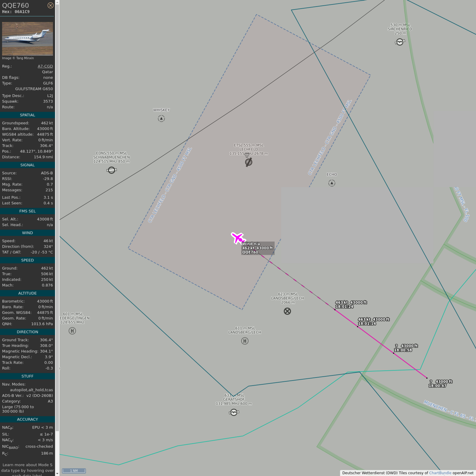The height and width of the screenshot is (476, 476).
Task: Click the sidebar scrollbar up arrow
Action: point(57,2)
